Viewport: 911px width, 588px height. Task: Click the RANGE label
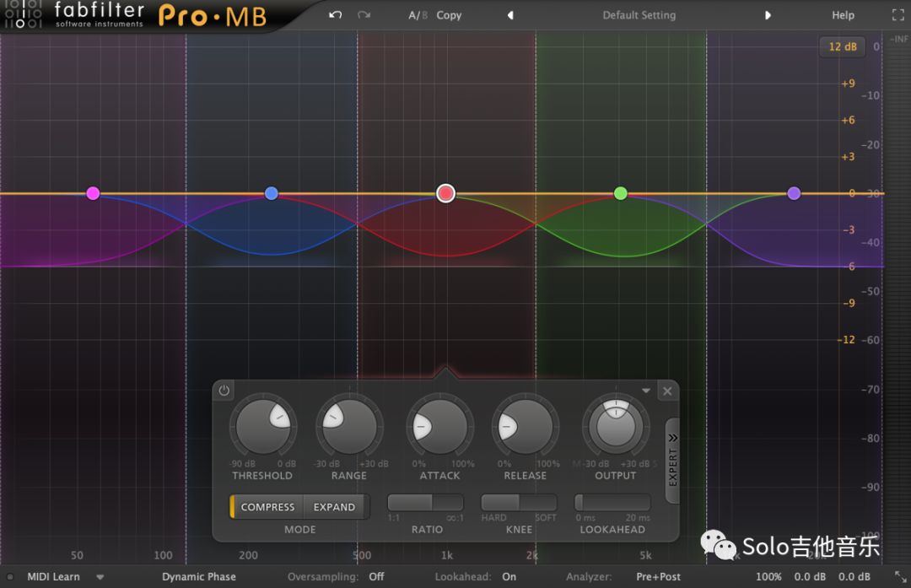pyautogui.click(x=349, y=476)
